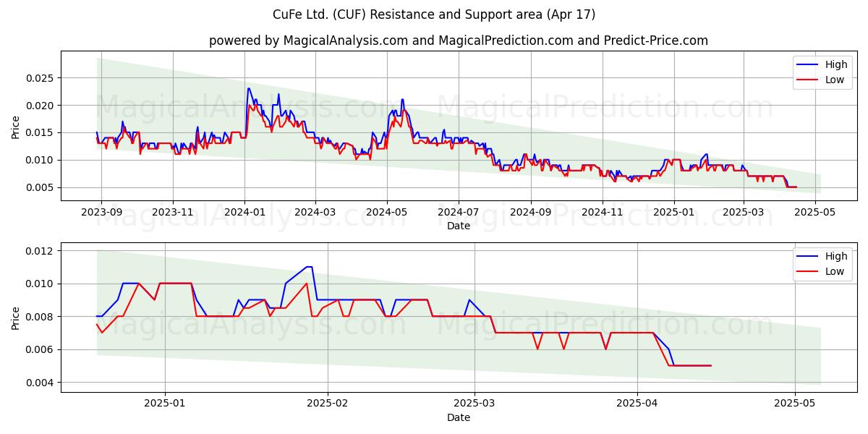
Task: Click the top chart 'Price' axis label
Action: (x=16, y=126)
